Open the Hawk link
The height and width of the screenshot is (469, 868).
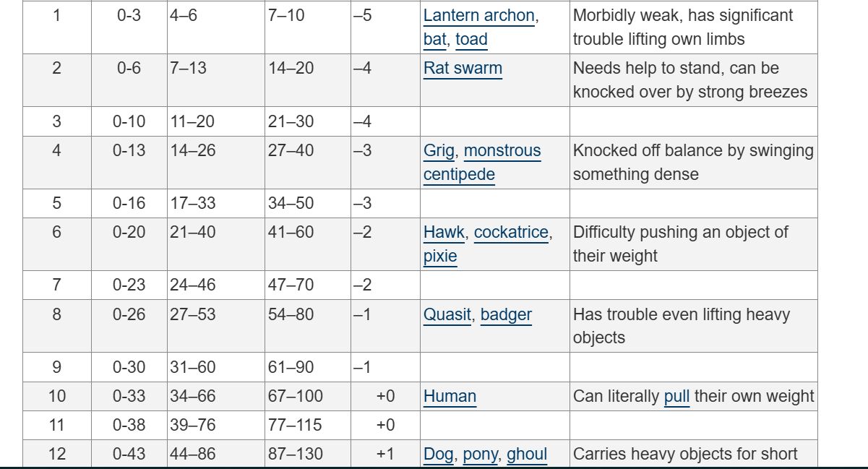point(444,233)
